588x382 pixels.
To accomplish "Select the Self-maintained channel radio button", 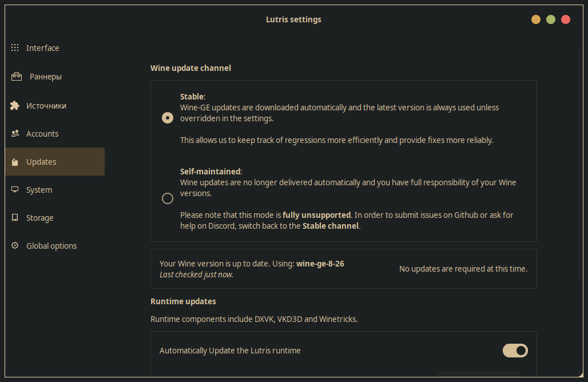I will [x=168, y=198].
